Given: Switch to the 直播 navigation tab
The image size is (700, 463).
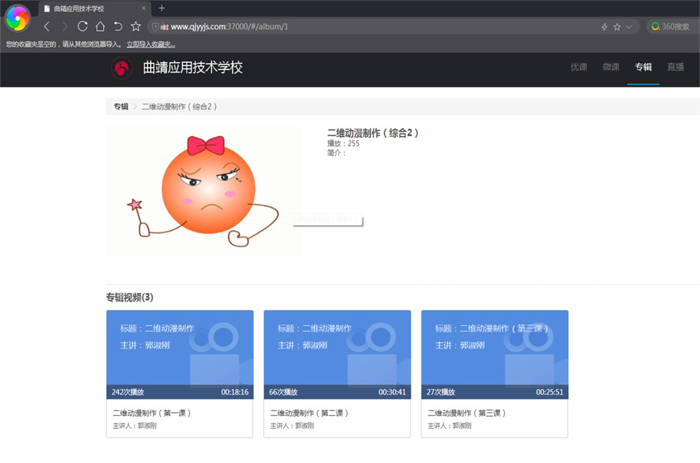Looking at the screenshot, I should tap(675, 67).
